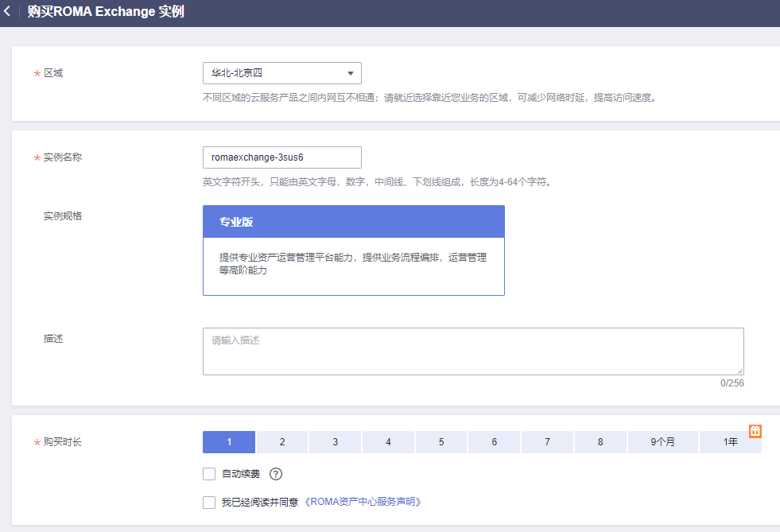Open the ROMA资产中心服务声明 link
Image resolution: width=780 pixels, height=532 pixels.
[x=363, y=502]
